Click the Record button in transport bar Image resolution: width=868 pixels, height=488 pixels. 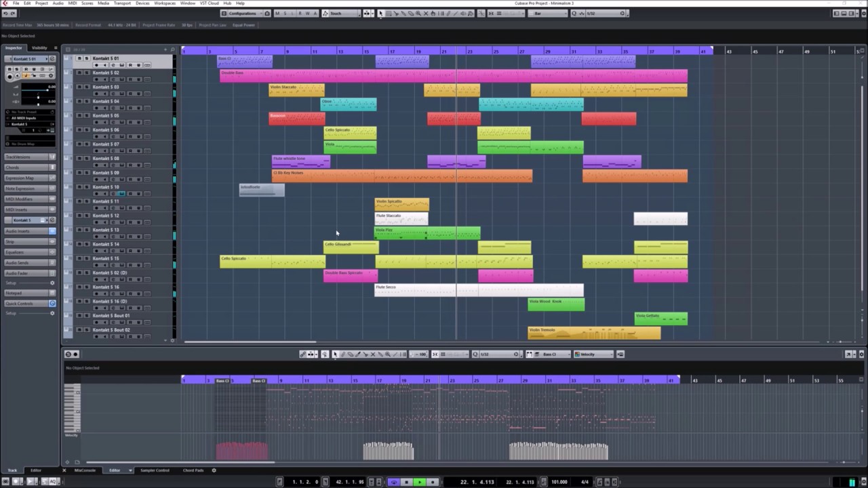tap(433, 482)
